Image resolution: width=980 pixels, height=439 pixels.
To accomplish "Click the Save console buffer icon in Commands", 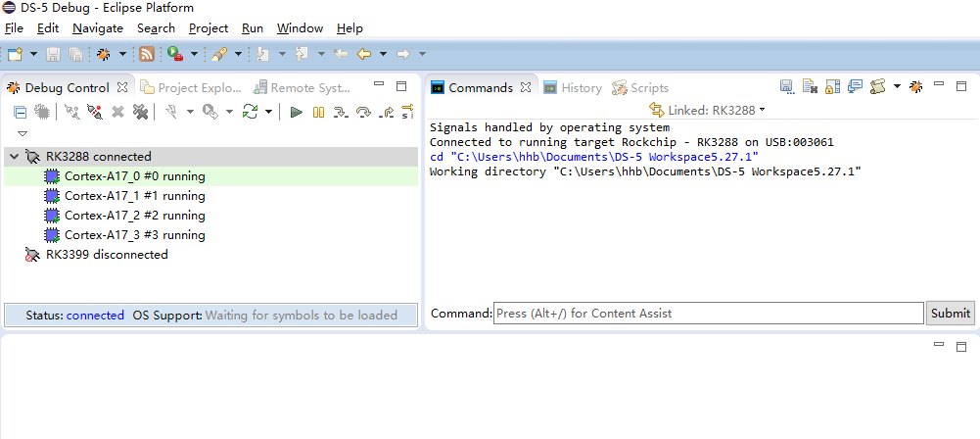I will 787,87.
